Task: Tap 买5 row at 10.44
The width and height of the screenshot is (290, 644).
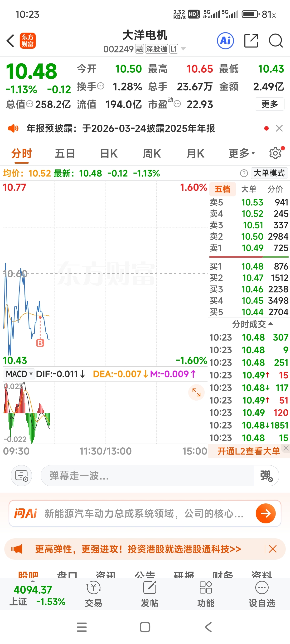Action: point(249,312)
